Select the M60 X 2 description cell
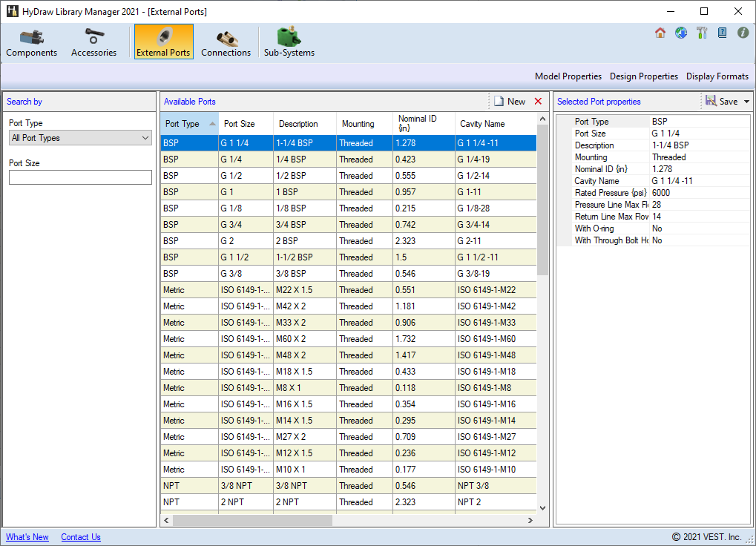This screenshot has width=756, height=546. pyautogui.click(x=305, y=339)
